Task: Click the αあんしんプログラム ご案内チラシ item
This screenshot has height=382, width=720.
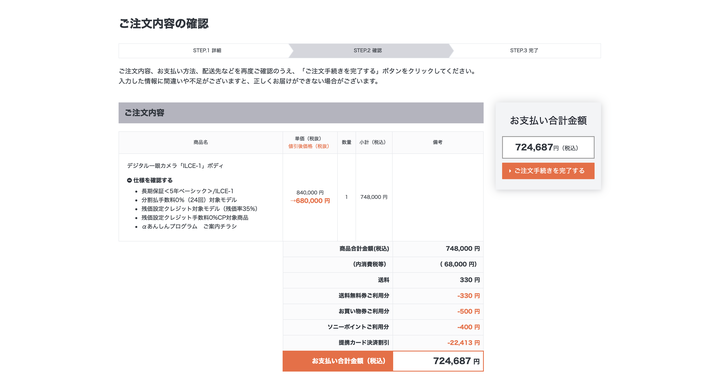Action: (189, 226)
